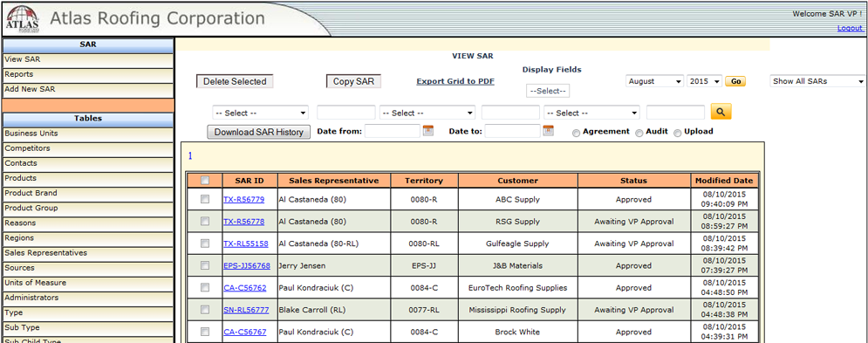This screenshot has height=343, width=868.
Task: Click the Atlas logo icon
Action: coord(22,19)
